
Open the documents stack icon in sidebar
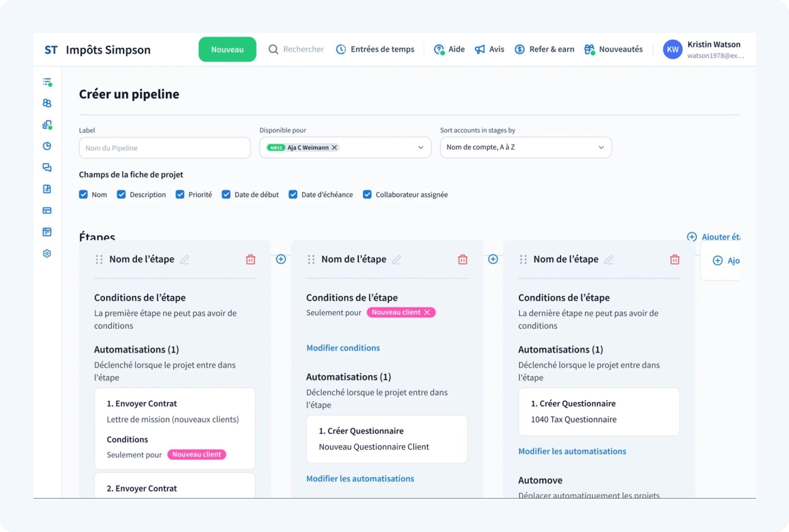tap(47, 125)
